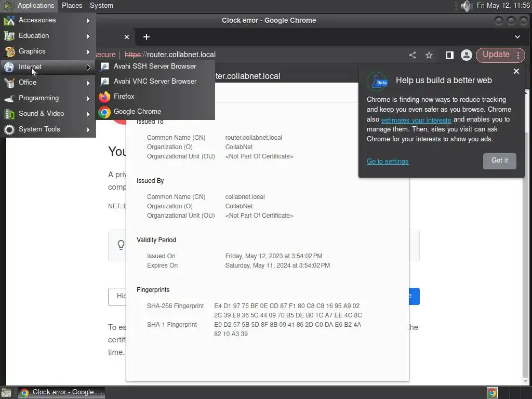Click the Accessories category icon
This screenshot has height=399, width=532.
[x=9, y=21]
